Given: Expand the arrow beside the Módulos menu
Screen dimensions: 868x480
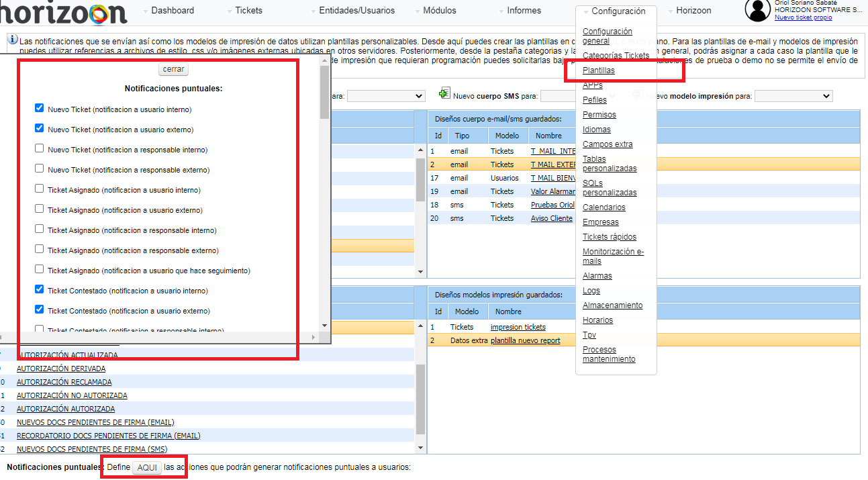Looking at the screenshot, I should pyautogui.click(x=417, y=11).
